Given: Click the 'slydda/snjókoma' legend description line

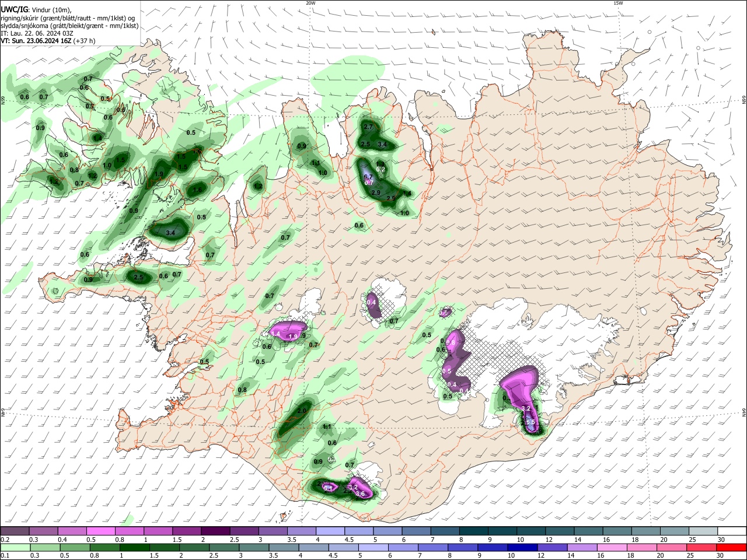Looking at the screenshot, I should pyautogui.click(x=69, y=26).
